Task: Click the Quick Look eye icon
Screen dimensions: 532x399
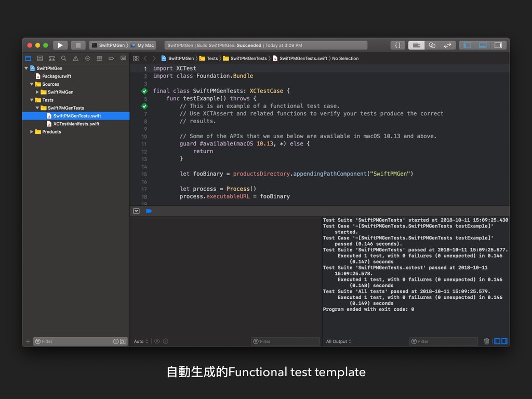Action: tap(157, 341)
